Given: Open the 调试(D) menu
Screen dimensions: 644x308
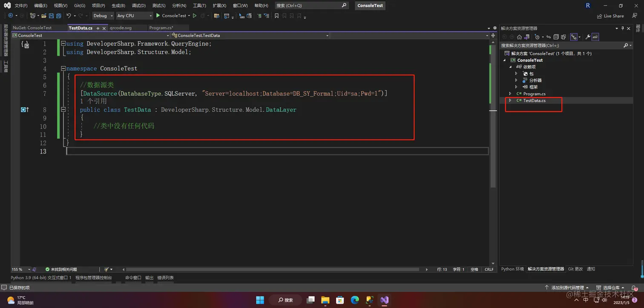Looking at the screenshot, I should pyautogui.click(x=138, y=6).
